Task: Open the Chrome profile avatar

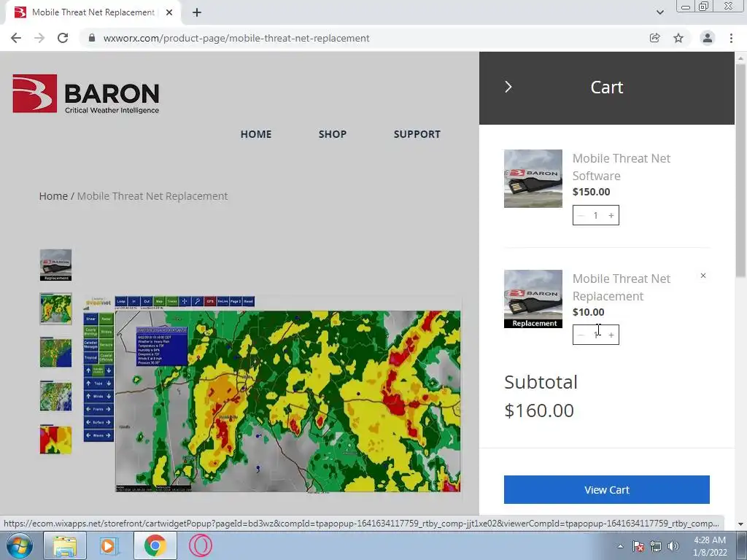Action: pos(708,38)
